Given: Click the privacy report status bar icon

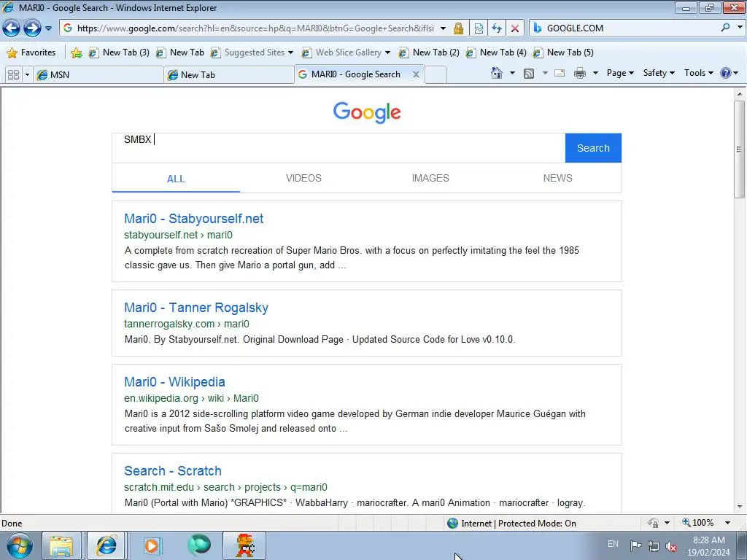Looking at the screenshot, I should [653, 523].
